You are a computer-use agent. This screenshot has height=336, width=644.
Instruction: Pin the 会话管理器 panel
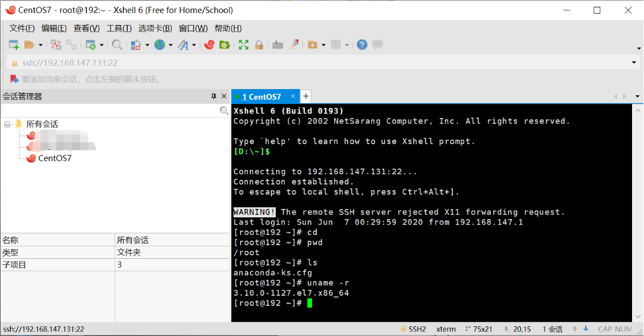tap(213, 96)
